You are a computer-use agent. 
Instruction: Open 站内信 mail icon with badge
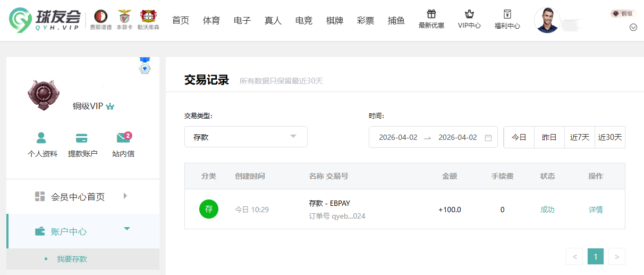123,138
